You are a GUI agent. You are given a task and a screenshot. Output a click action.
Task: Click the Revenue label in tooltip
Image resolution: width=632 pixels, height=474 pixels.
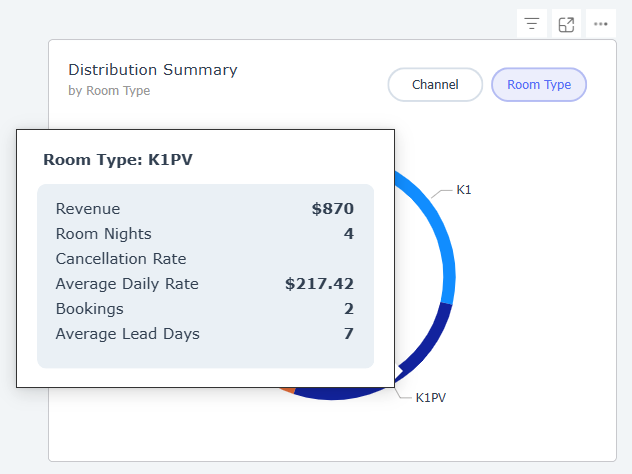click(x=88, y=209)
